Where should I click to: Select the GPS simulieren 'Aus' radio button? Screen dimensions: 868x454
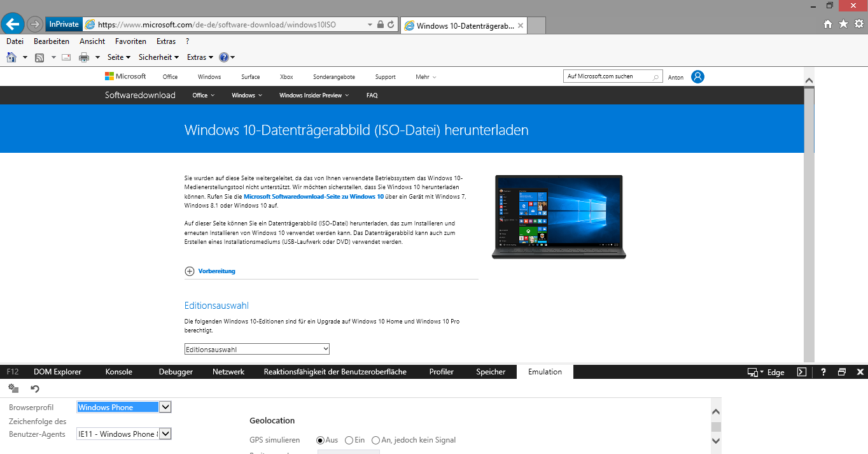pyautogui.click(x=321, y=440)
